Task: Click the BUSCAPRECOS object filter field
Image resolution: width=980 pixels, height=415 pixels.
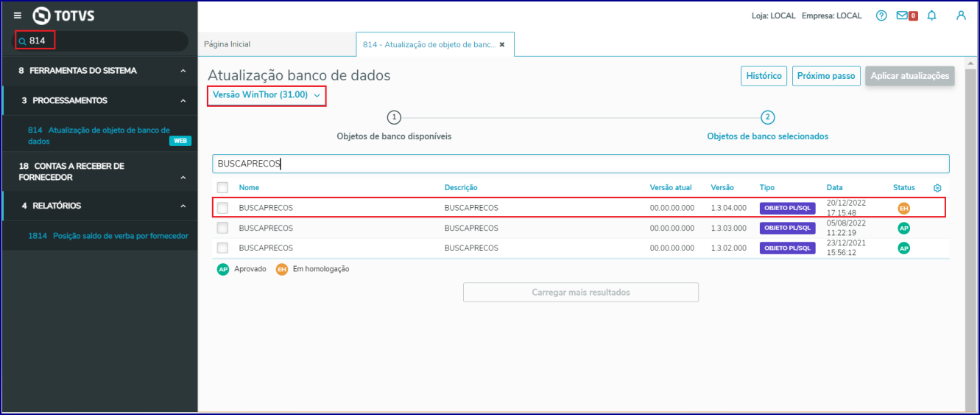Action: tap(581, 164)
